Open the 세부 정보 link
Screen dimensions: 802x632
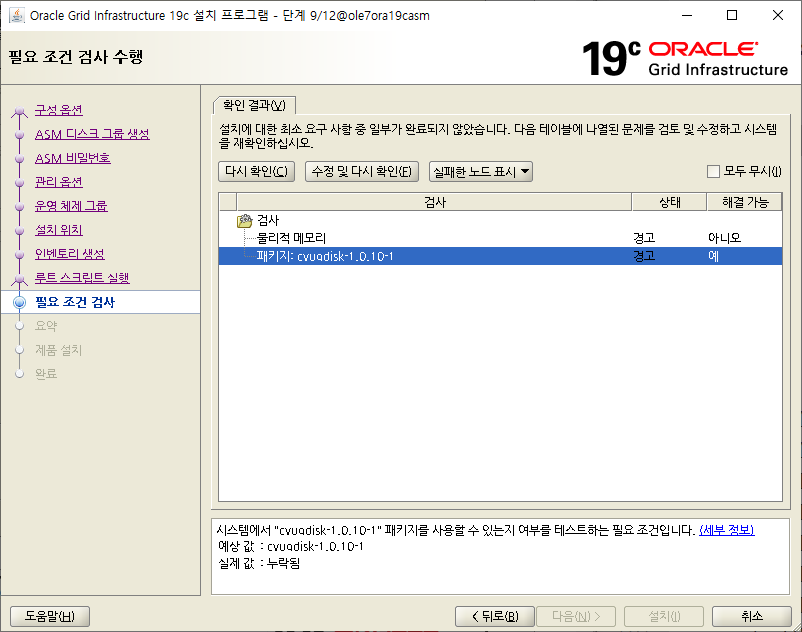click(x=726, y=530)
